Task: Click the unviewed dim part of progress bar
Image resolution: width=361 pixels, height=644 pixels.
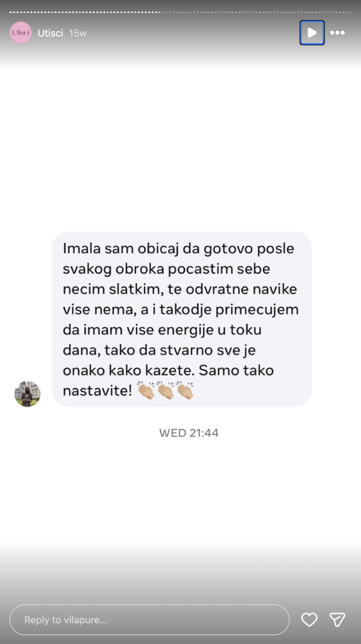Action: pos(256,13)
